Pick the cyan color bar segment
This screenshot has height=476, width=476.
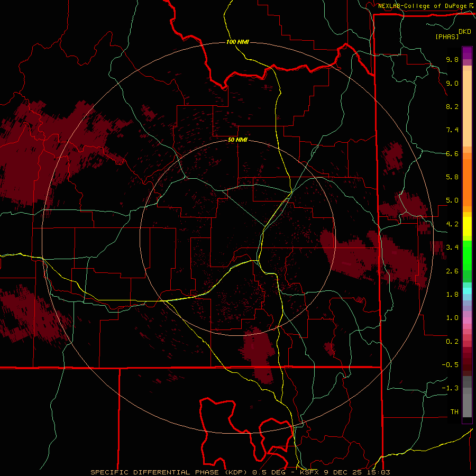[467, 291]
